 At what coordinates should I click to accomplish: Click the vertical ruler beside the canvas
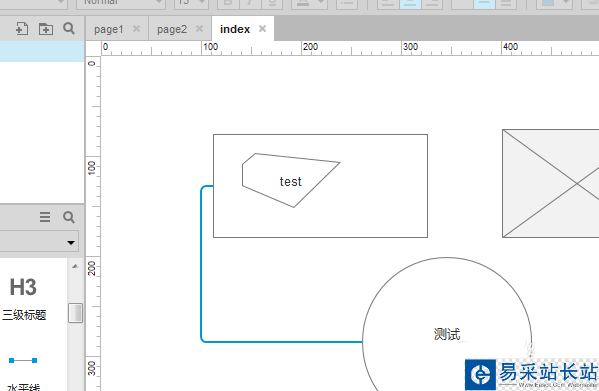(93, 223)
